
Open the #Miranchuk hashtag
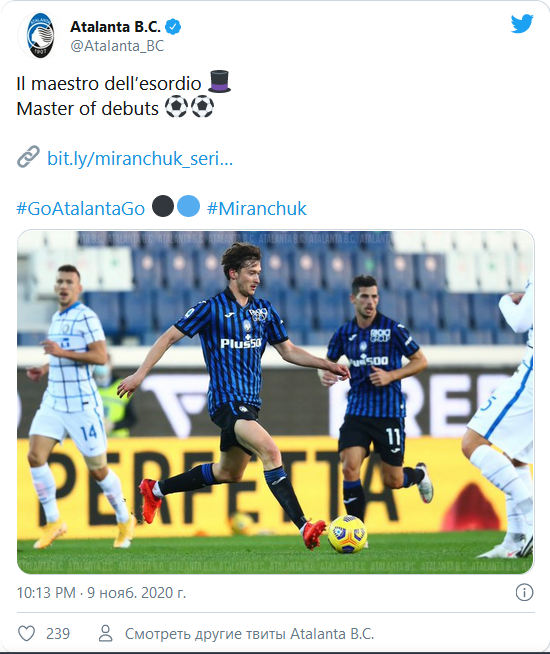click(x=256, y=209)
